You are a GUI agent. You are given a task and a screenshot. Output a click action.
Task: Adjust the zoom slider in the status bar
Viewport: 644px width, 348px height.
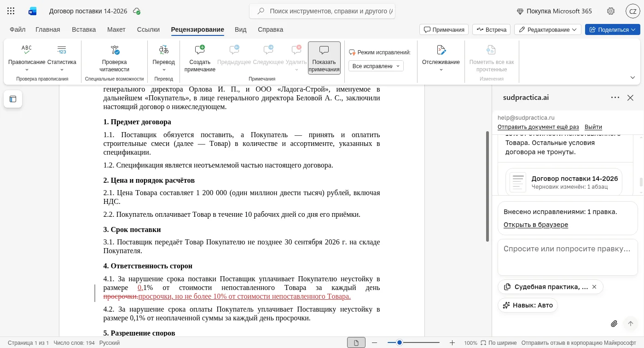tap(400, 343)
